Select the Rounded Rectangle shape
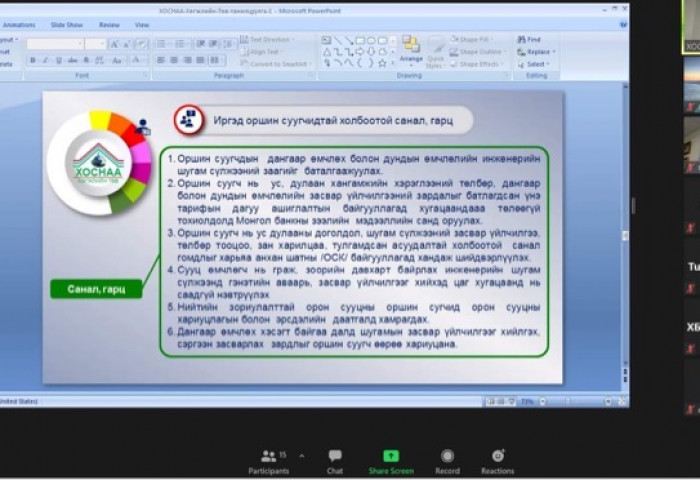The image size is (700, 480). (x=383, y=41)
